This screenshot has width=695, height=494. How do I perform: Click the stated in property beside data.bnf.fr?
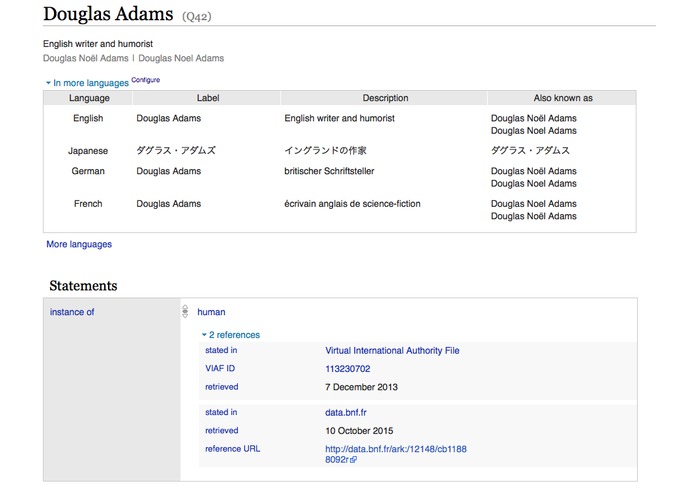pyautogui.click(x=221, y=412)
